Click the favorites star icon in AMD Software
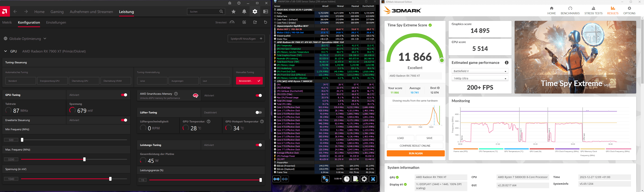Viewport: 644px width, 192px height. tap(234, 11)
